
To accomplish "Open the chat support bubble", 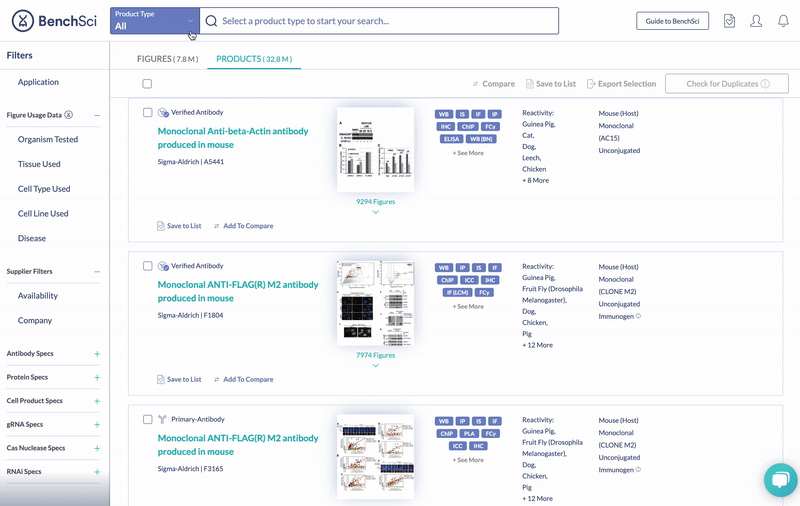I will (781, 479).
